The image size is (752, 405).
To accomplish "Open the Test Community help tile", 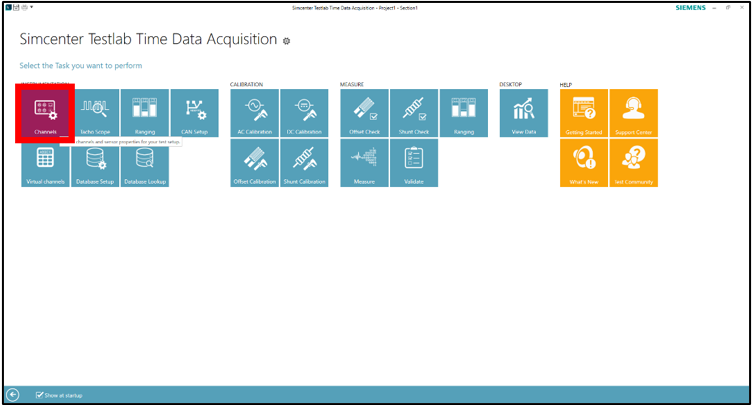I will [x=634, y=163].
